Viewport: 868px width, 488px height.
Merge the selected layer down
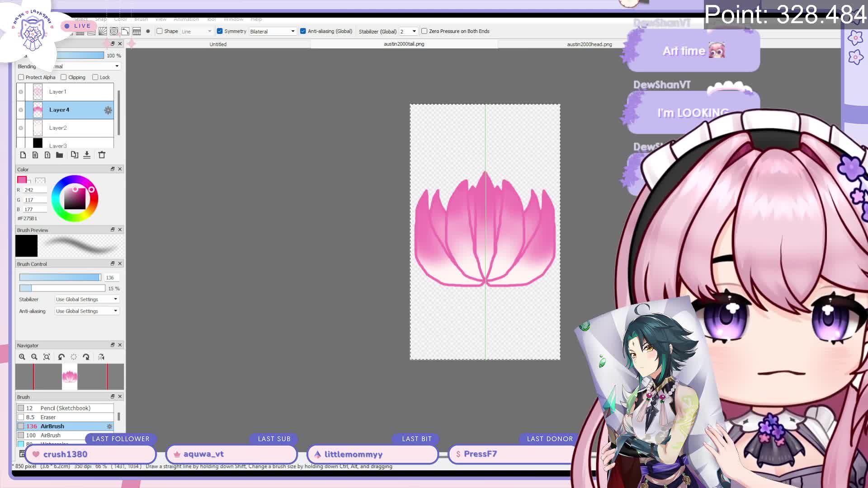click(x=87, y=155)
